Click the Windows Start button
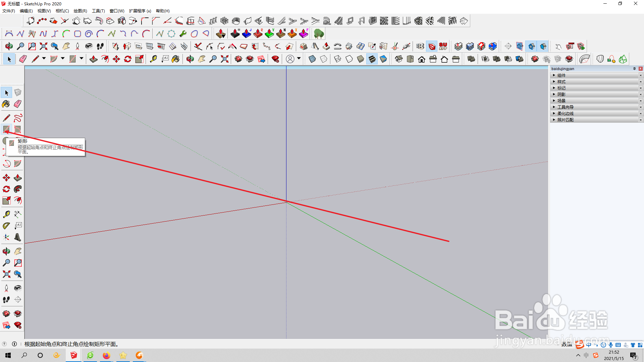644x362 pixels. (x=8, y=355)
